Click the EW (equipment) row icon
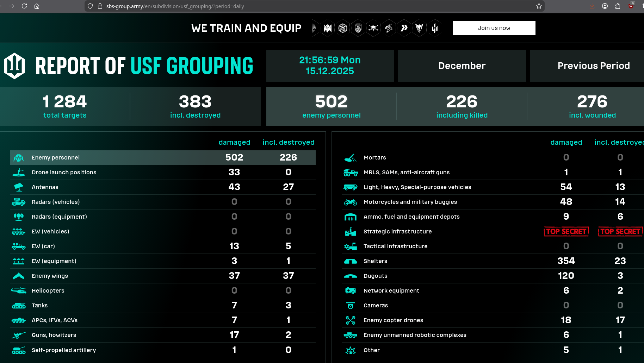The height and width of the screenshot is (363, 644). [19, 261]
